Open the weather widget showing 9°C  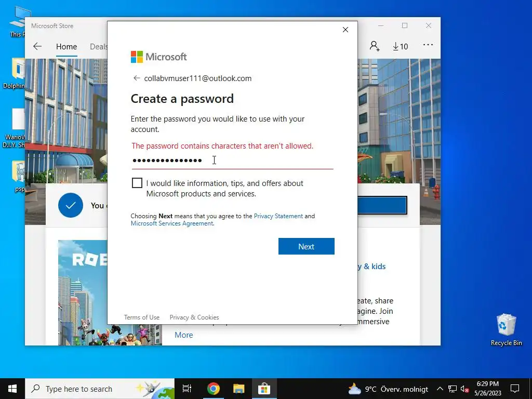click(388, 389)
